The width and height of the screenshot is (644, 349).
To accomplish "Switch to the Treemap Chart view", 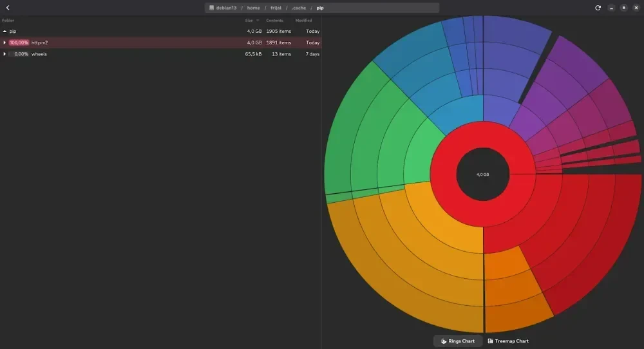I will [508, 341].
